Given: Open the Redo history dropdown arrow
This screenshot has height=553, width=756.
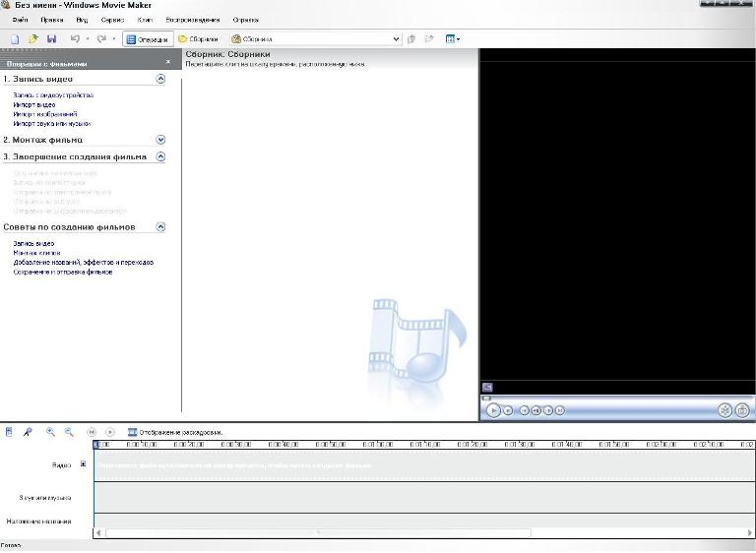Looking at the screenshot, I should (114, 39).
